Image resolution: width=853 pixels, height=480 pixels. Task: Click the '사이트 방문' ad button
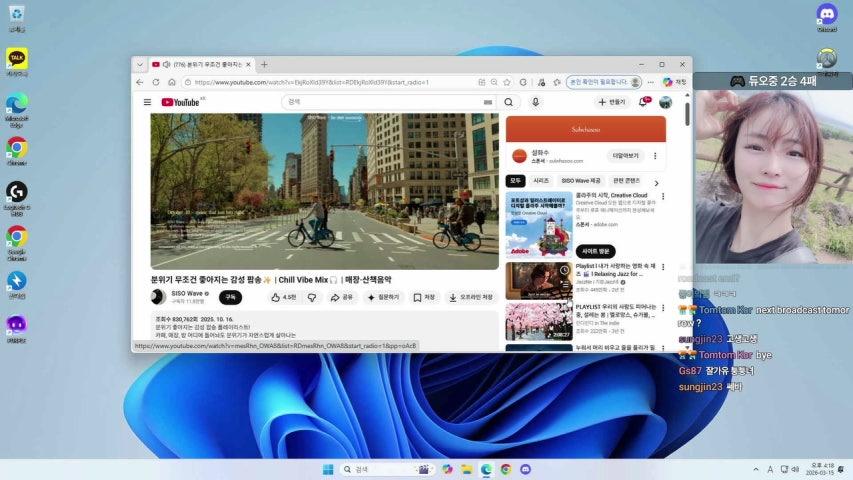(596, 251)
